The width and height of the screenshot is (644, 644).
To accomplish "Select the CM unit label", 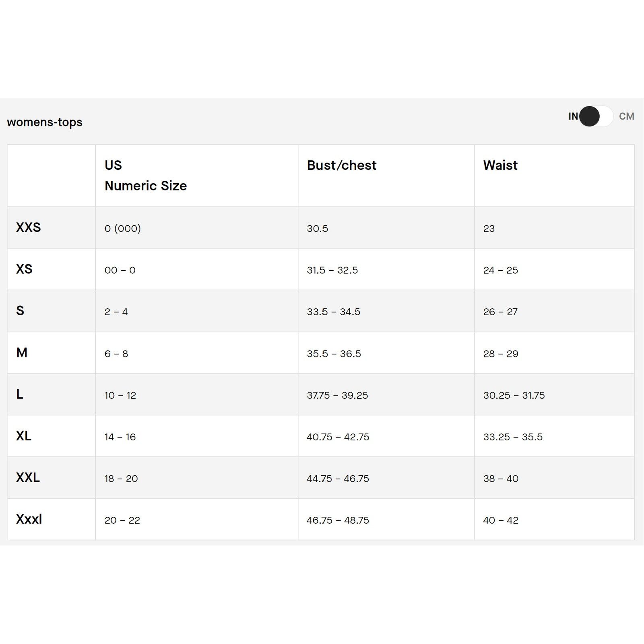I will [x=626, y=116].
